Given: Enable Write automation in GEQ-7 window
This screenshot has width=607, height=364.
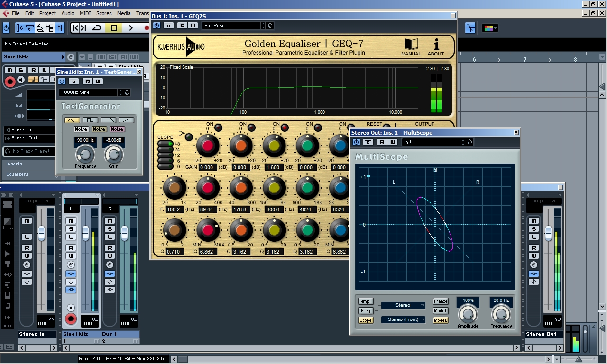Looking at the screenshot, I should [x=193, y=26].
